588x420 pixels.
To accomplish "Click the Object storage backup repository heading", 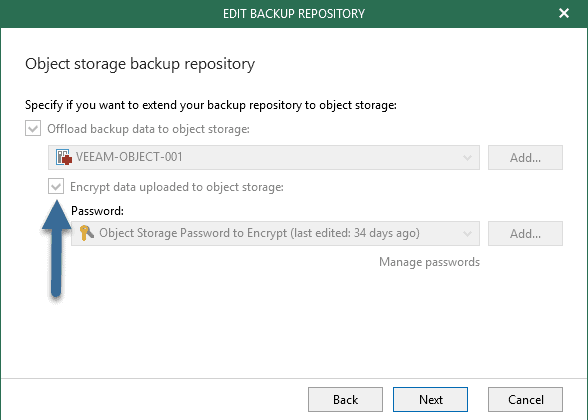I will click(140, 64).
